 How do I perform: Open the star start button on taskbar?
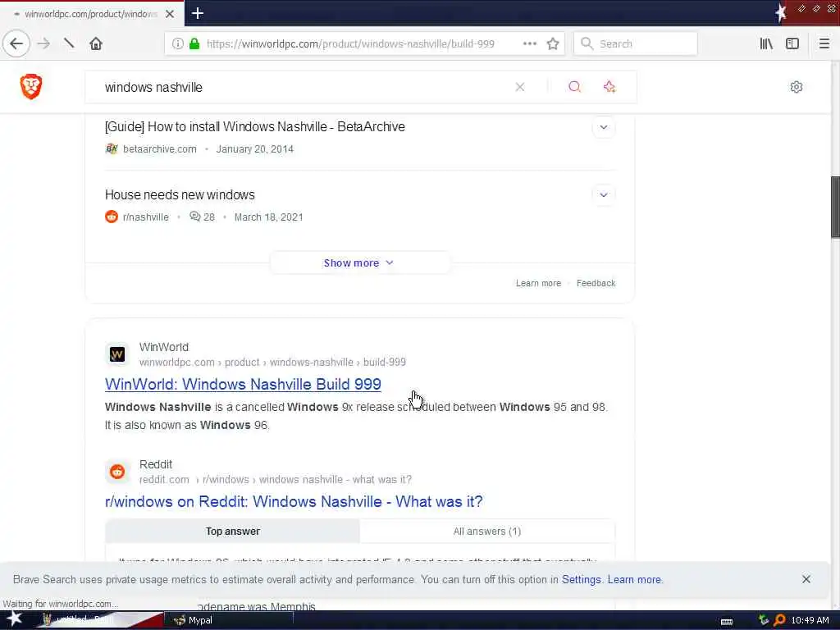coord(14,619)
